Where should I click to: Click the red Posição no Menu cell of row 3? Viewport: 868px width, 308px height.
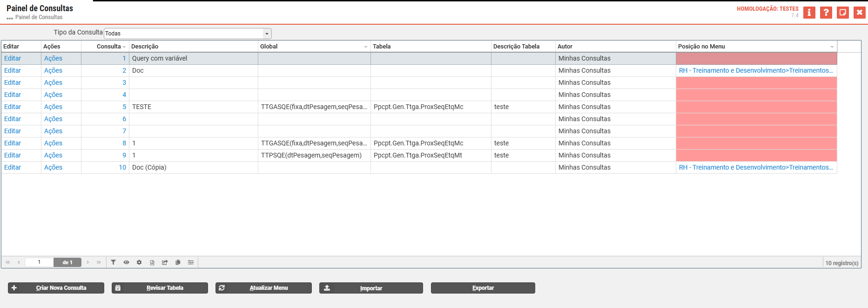pos(756,82)
